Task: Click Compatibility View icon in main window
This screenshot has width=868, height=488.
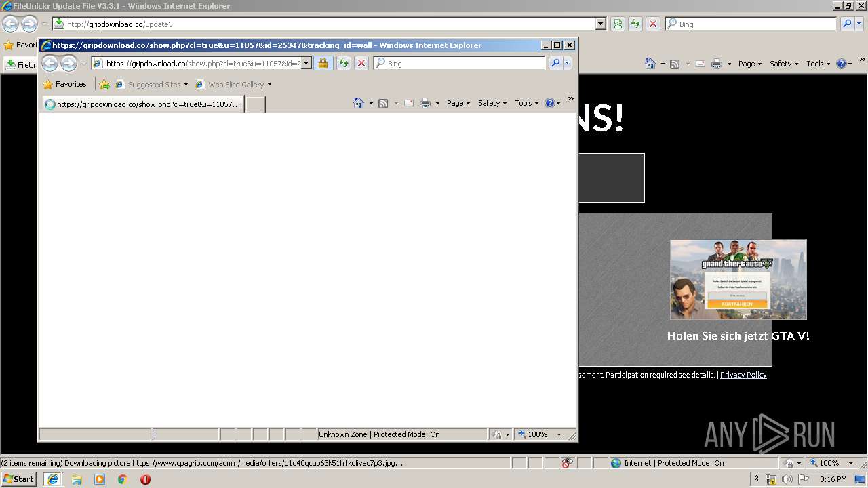Action: point(618,24)
